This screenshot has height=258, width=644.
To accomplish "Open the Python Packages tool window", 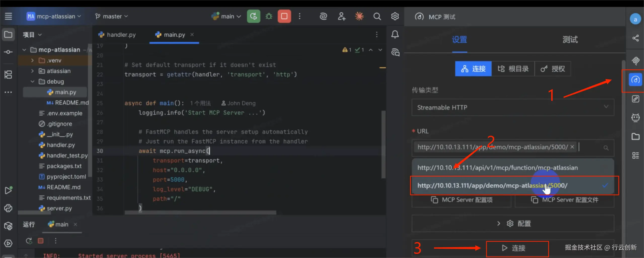I will coord(8,226).
